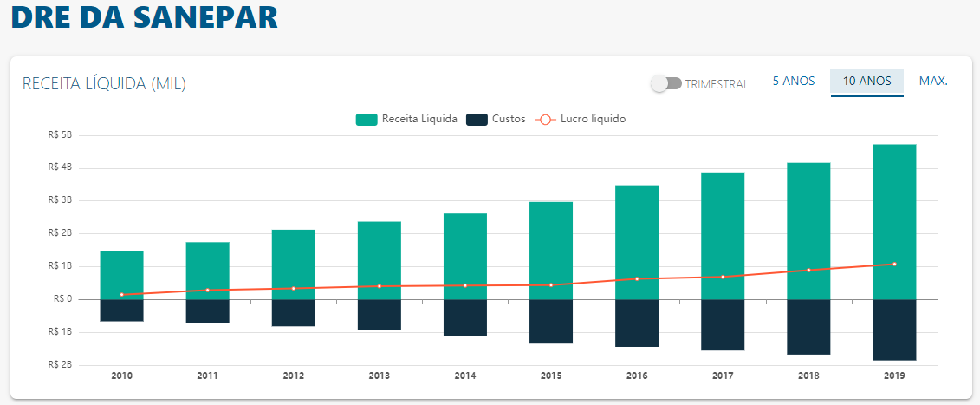980x405 pixels.
Task: Click the 2015 net profit line point
Action: [550, 284]
